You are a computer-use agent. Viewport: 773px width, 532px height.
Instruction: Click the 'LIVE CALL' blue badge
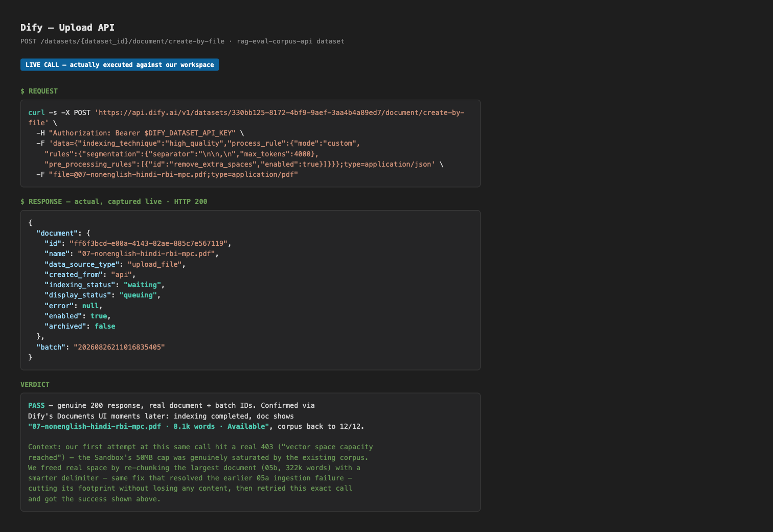[120, 65]
